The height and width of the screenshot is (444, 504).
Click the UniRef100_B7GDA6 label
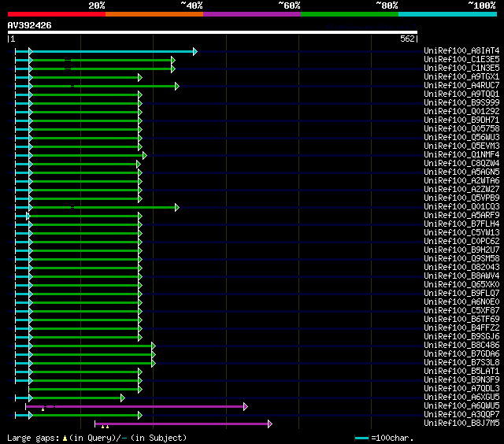click(x=461, y=354)
